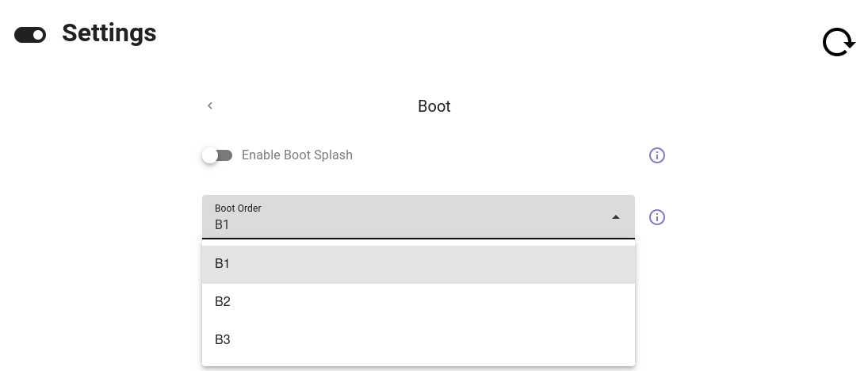Toggle the Enable Boot Splash switch

tap(217, 155)
